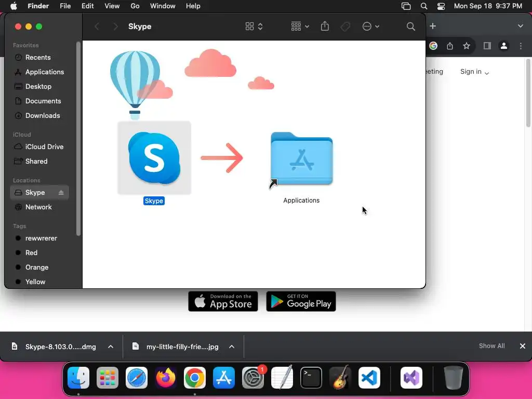Open the Share button in Finder toolbar
This screenshot has width=532, height=399.
[325, 26]
